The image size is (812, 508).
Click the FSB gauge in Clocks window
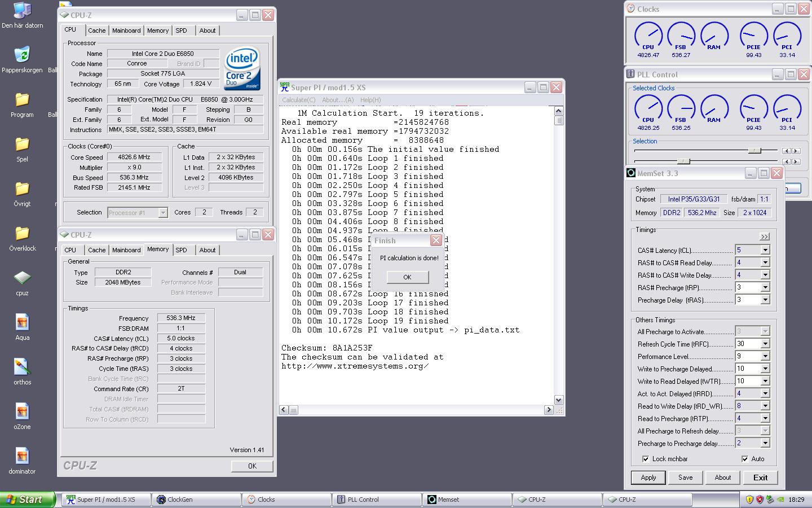click(681, 36)
